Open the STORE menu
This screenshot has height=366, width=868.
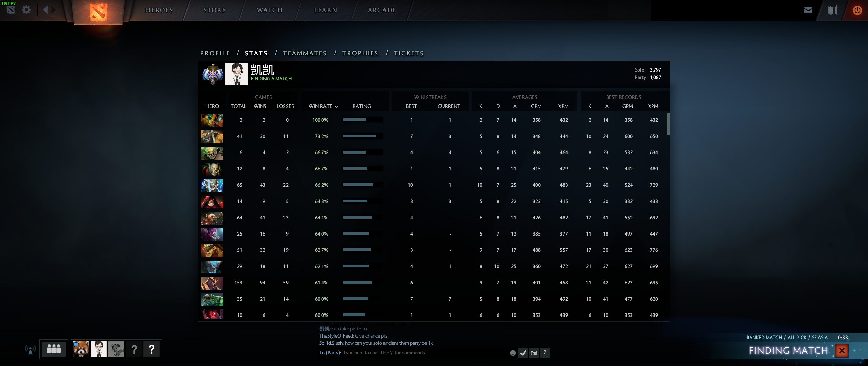point(215,10)
